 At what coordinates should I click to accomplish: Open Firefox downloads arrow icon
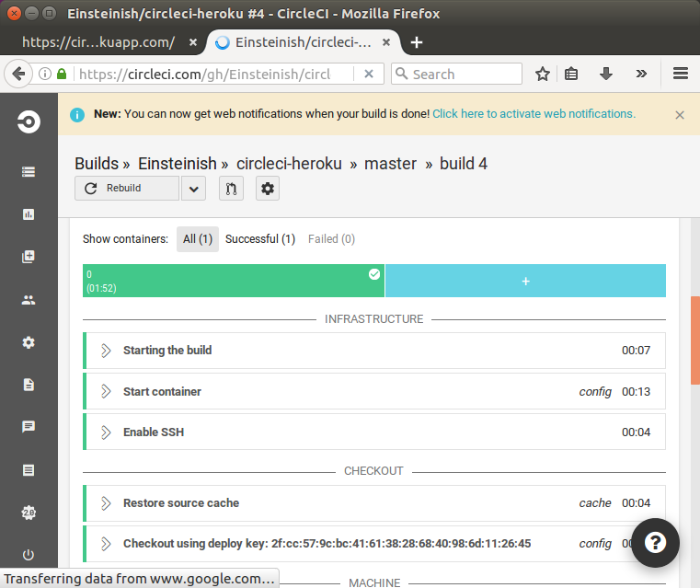pyautogui.click(x=606, y=74)
